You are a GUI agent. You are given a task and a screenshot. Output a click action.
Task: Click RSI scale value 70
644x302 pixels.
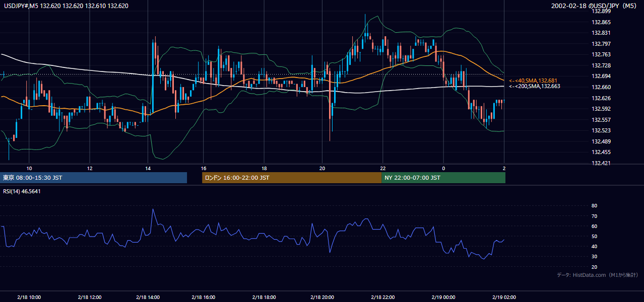[x=595, y=216]
